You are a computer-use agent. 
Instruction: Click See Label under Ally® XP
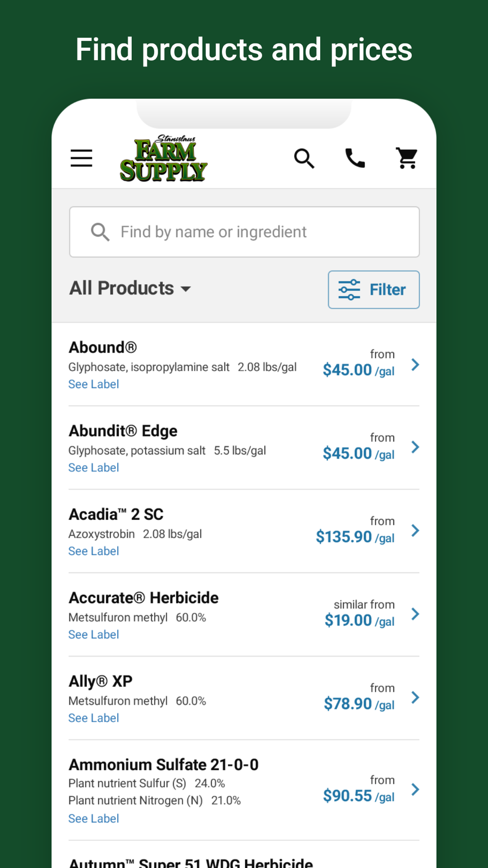(94, 718)
